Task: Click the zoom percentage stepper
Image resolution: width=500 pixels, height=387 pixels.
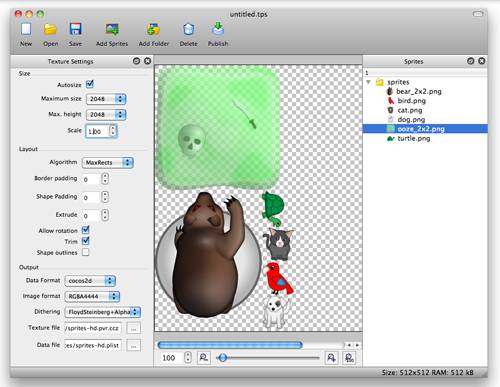Action: (188, 358)
